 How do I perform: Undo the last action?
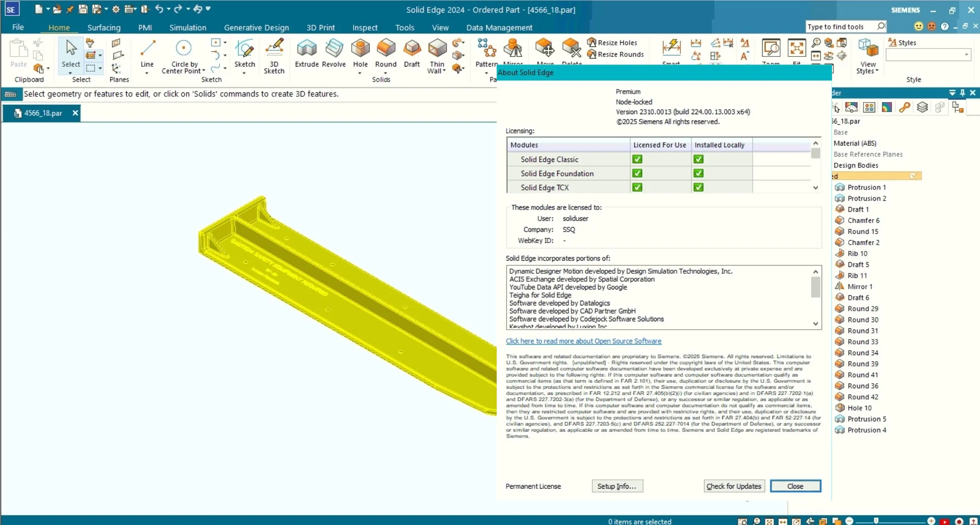pyautogui.click(x=159, y=9)
